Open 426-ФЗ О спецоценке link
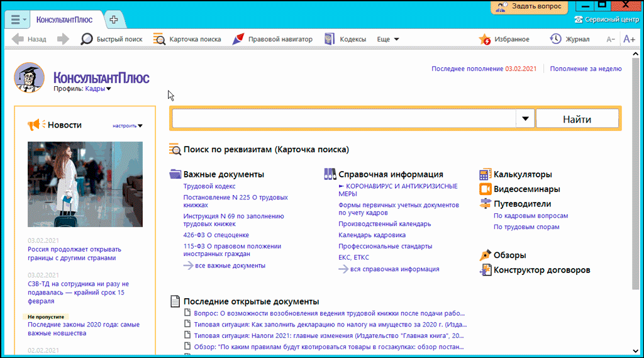The height and width of the screenshot is (358, 644). tap(216, 235)
